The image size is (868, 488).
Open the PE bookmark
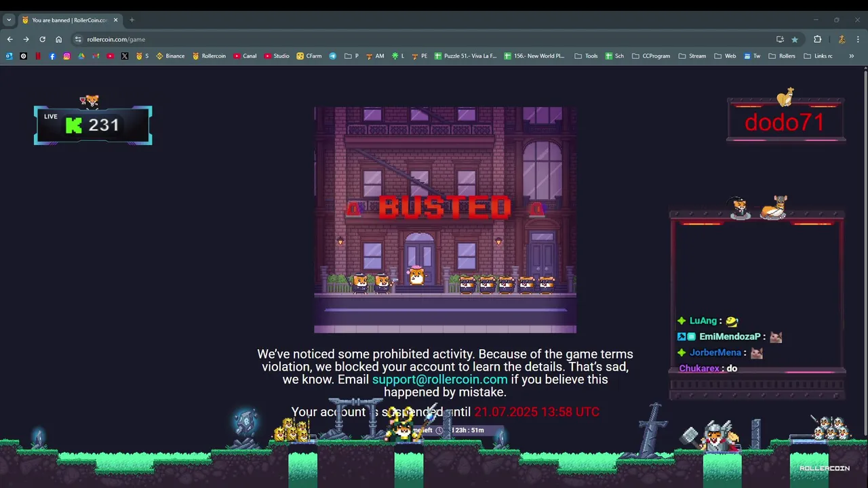(419, 56)
